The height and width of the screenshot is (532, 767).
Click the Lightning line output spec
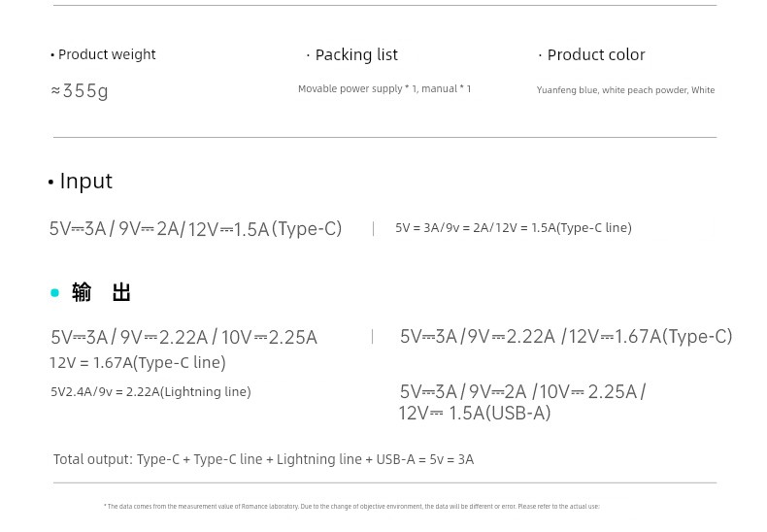tap(150, 391)
